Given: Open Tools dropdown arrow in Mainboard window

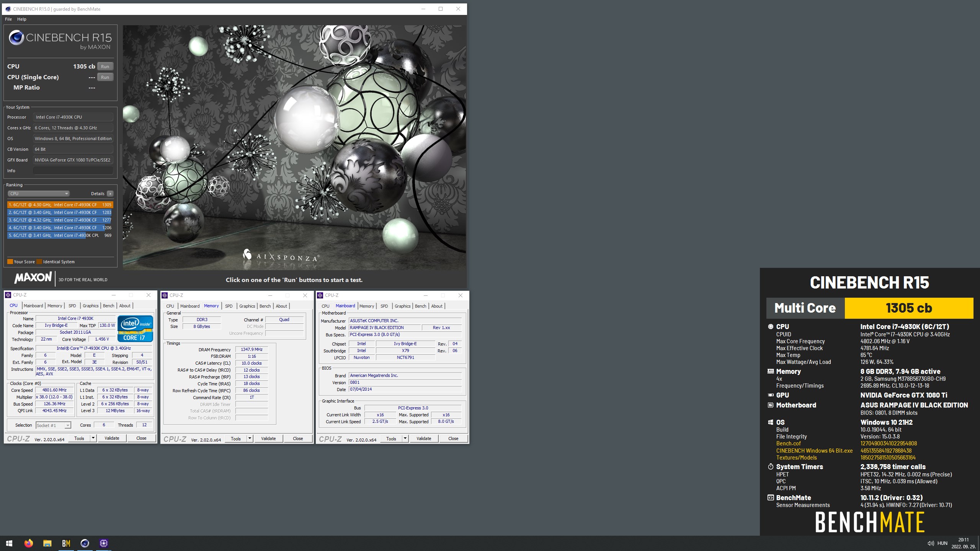Looking at the screenshot, I should (x=405, y=439).
